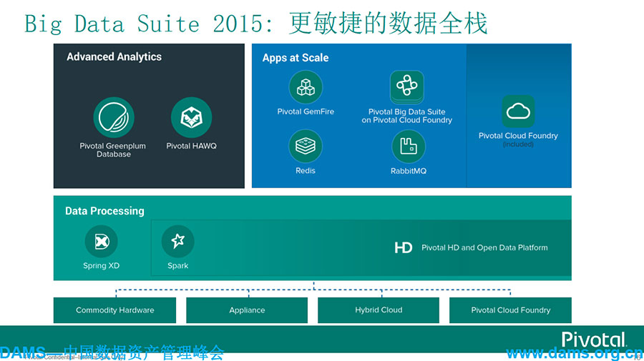Click the Pivotal Cloud Foundry cloud icon
The height and width of the screenshot is (361, 644).
point(518,112)
